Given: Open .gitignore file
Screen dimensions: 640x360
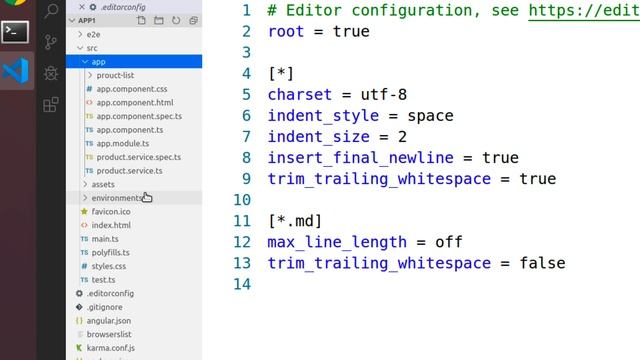Looking at the screenshot, I should [104, 307].
